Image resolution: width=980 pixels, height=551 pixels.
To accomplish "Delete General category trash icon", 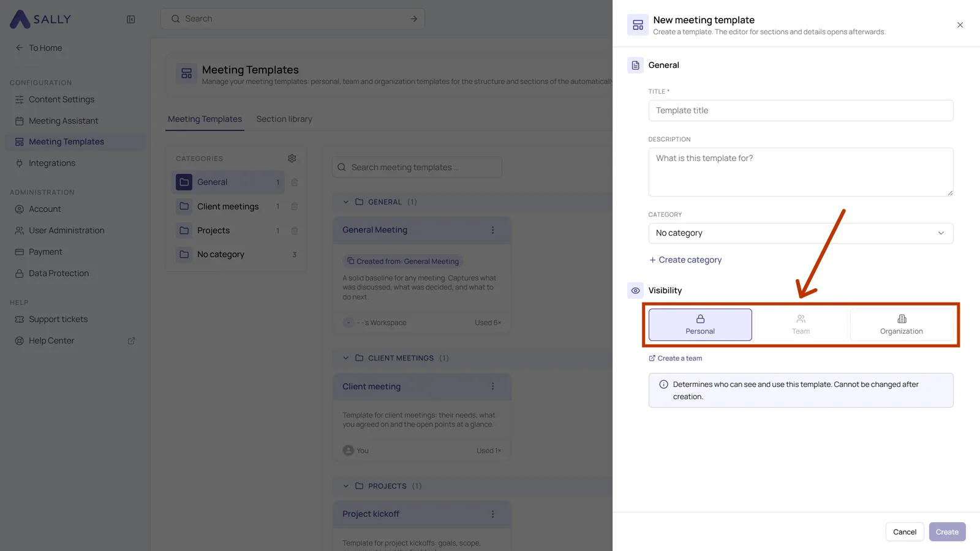I will click(x=295, y=182).
